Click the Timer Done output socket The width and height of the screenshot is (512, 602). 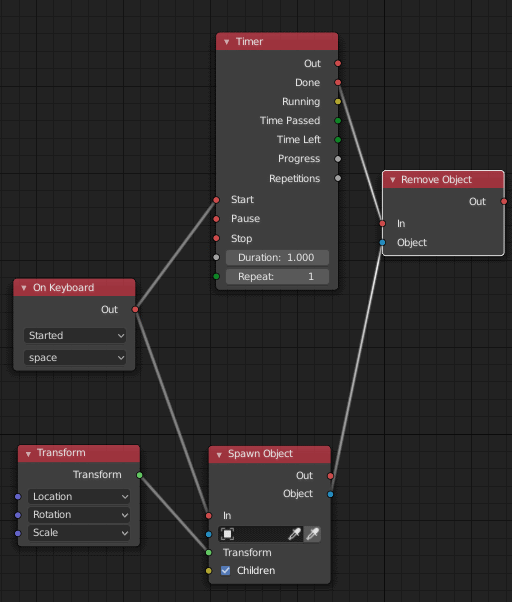338,82
